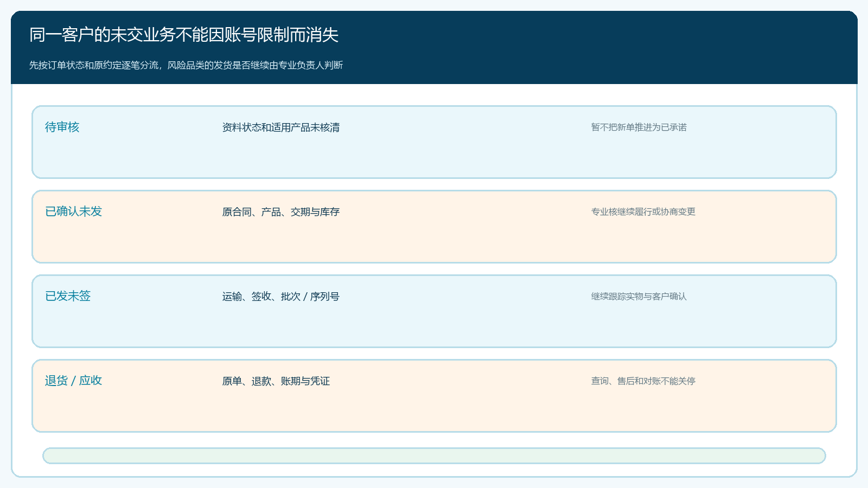The width and height of the screenshot is (868, 488).
Task: Click the note 专业核继续履行或协商变更
Action: pos(643,212)
